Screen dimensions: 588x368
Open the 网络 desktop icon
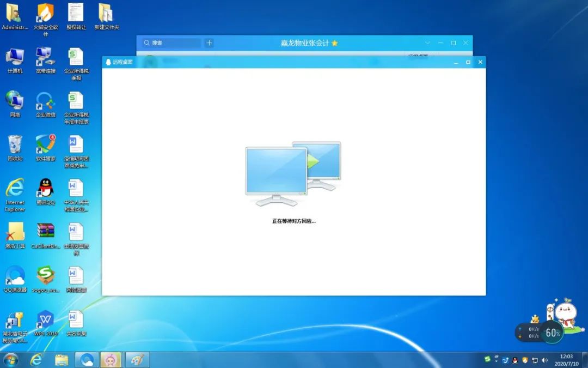click(15, 104)
